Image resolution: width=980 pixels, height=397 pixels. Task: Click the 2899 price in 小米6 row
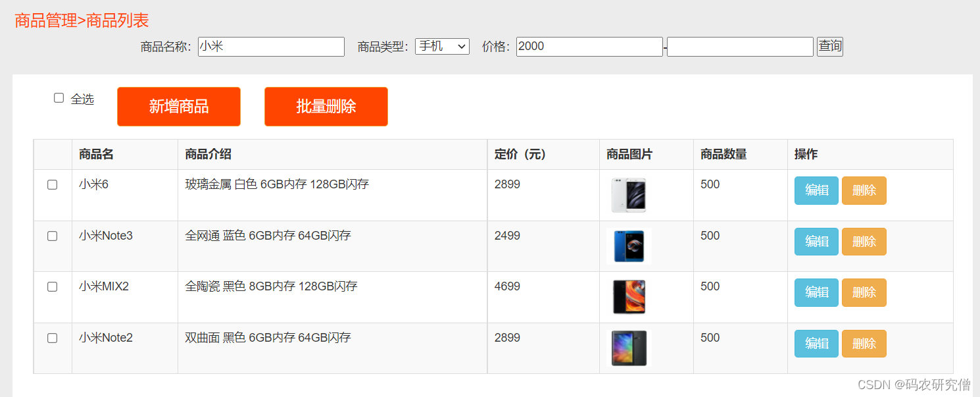click(507, 184)
